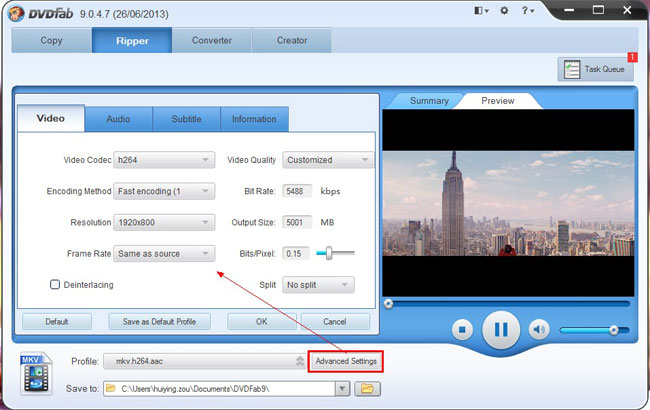Screen dimensions: 650x410
Task: Enable the Deinterlacing checkbox
Action: tap(55, 284)
